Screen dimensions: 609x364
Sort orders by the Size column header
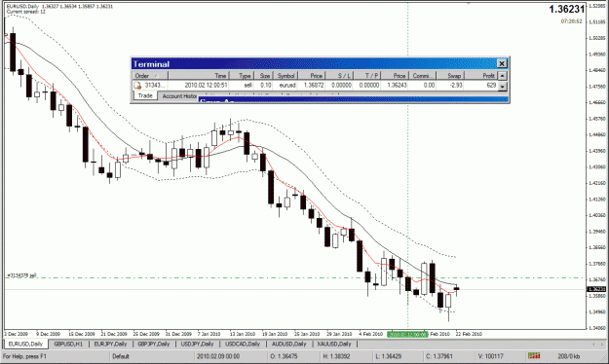[263, 76]
